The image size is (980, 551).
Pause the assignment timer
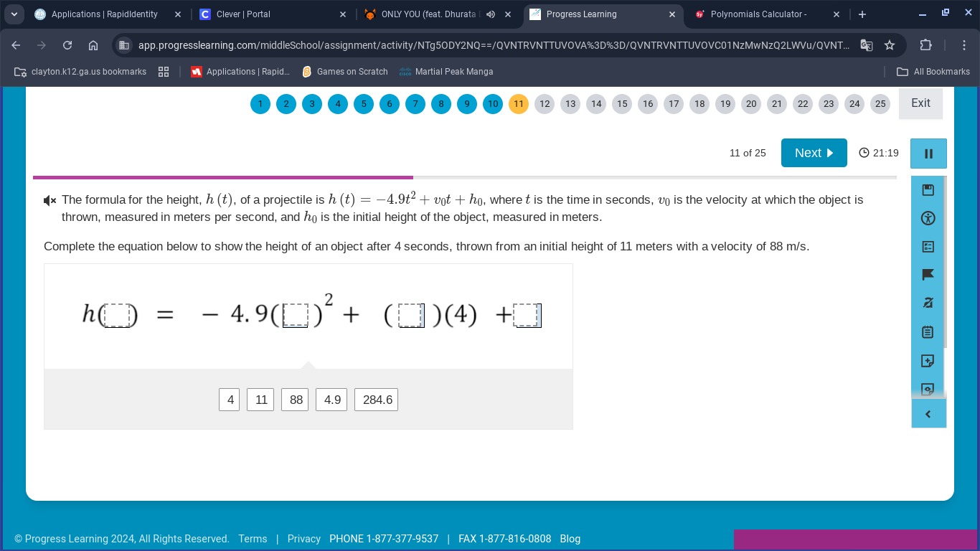[928, 154]
